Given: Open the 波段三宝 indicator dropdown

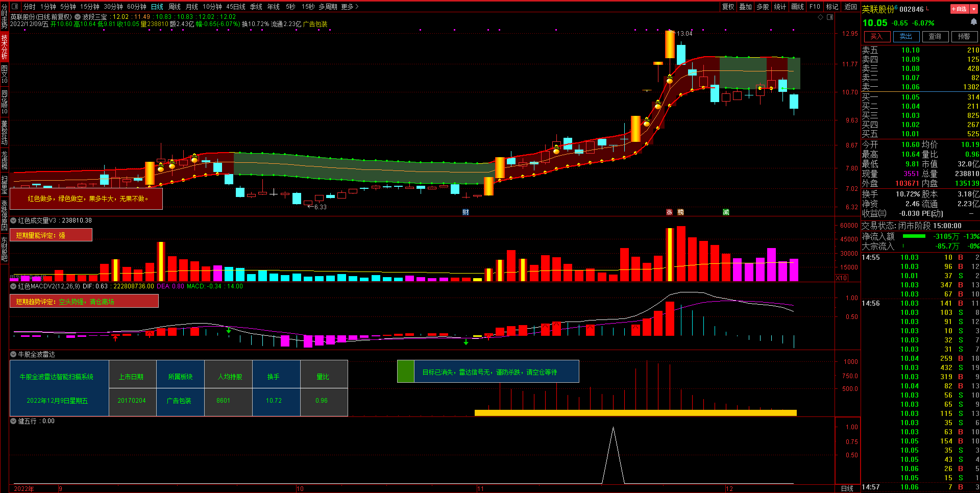Looking at the screenshot, I should coord(78,17).
